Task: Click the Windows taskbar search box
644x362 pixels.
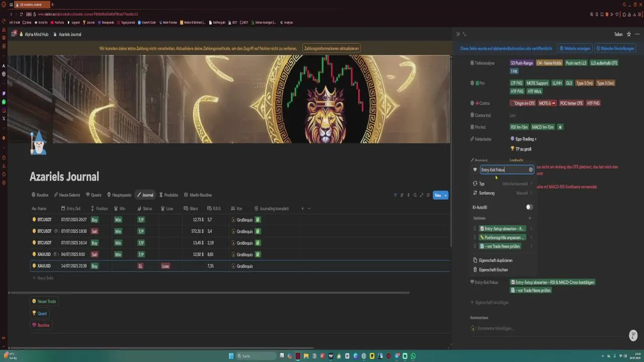Action: coord(256,356)
